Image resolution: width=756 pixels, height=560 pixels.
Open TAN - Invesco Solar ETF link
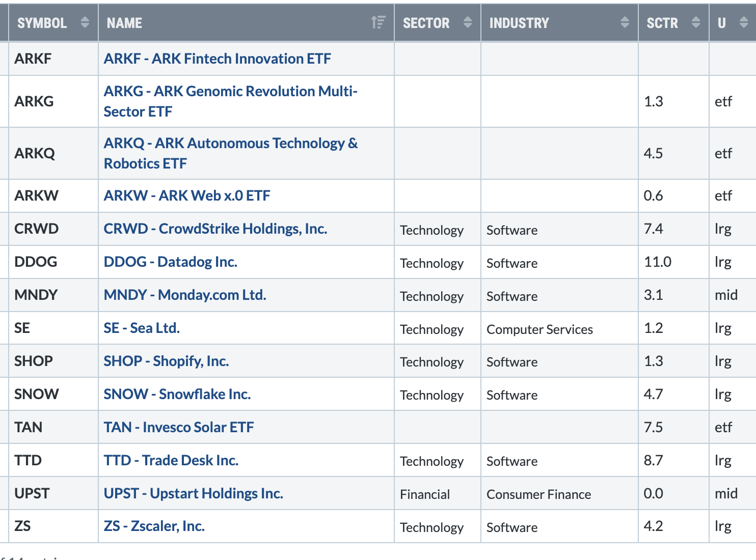[179, 427]
